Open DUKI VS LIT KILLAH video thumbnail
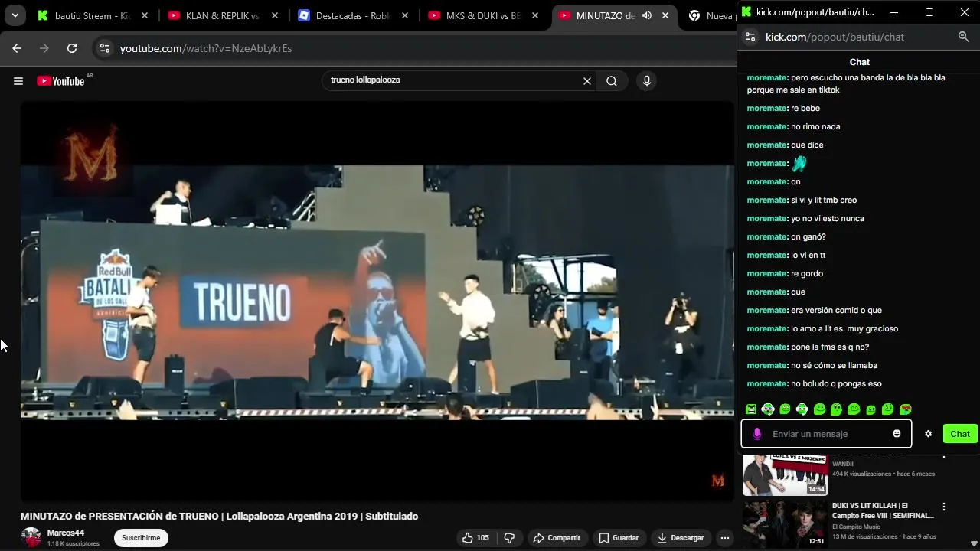Viewport: 980px width, 551px height. (785, 524)
